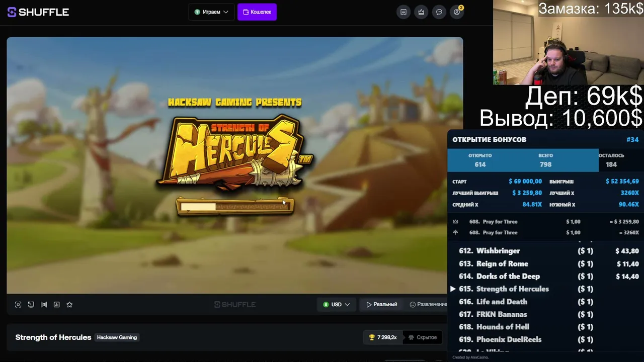Viewport: 644px width, 362px height.
Task: Click the crown best-win row icon
Action: [x=455, y=222]
